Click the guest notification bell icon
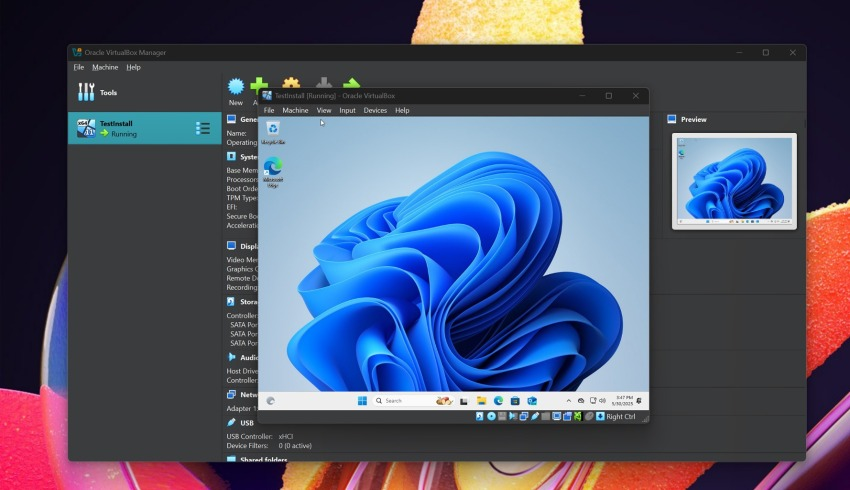 tap(639, 401)
